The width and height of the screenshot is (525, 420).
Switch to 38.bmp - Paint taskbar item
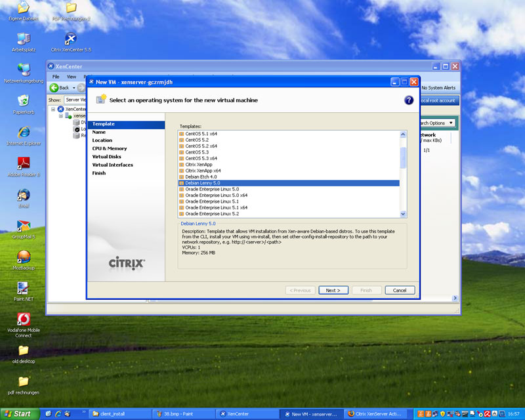coord(183,414)
